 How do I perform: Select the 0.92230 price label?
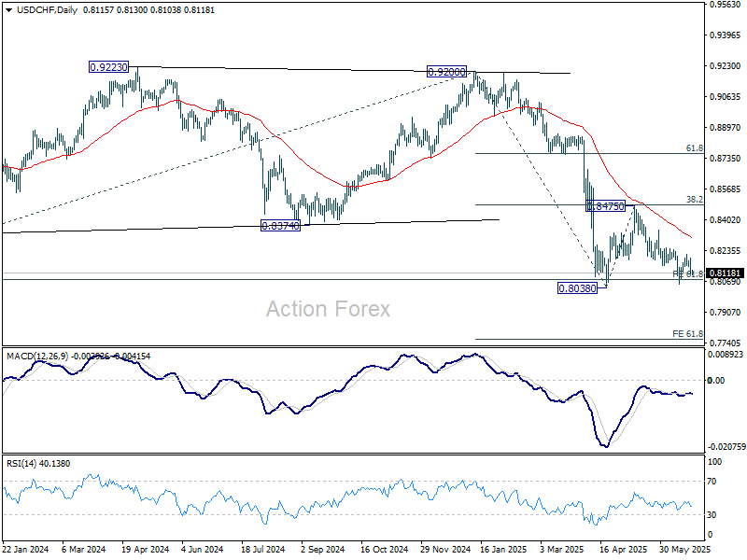(x=108, y=67)
